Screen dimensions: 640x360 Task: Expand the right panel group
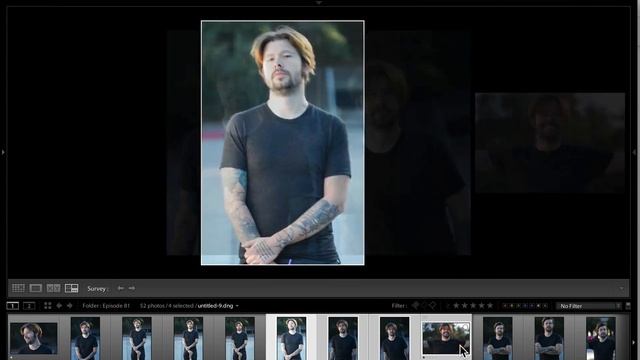pos(635,152)
